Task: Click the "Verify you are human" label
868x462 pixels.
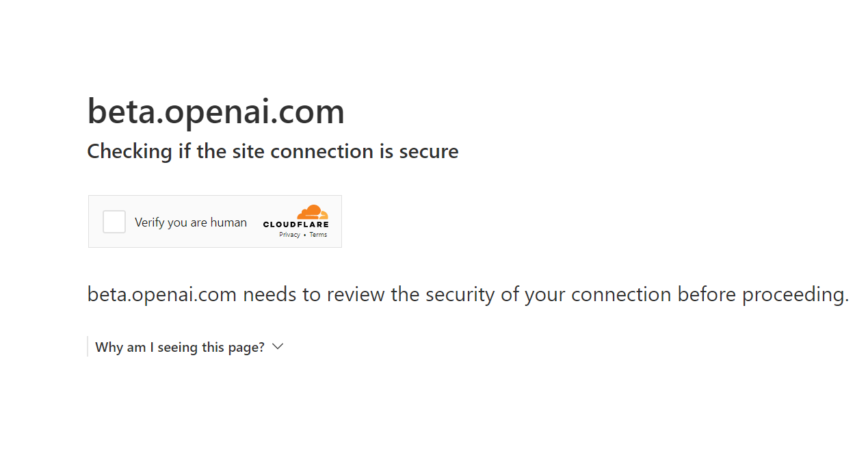Action: (190, 222)
